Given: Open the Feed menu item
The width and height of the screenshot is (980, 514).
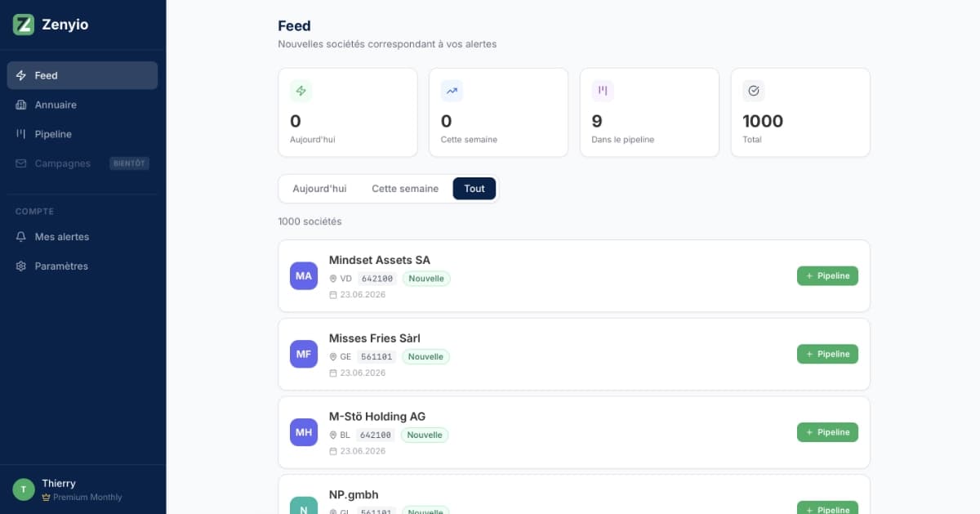Looking at the screenshot, I should (x=82, y=75).
